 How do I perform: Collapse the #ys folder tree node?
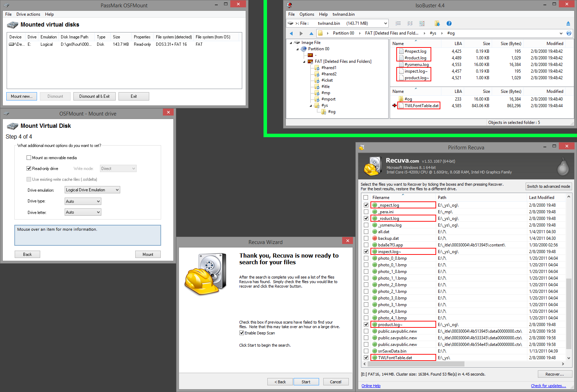click(311, 106)
